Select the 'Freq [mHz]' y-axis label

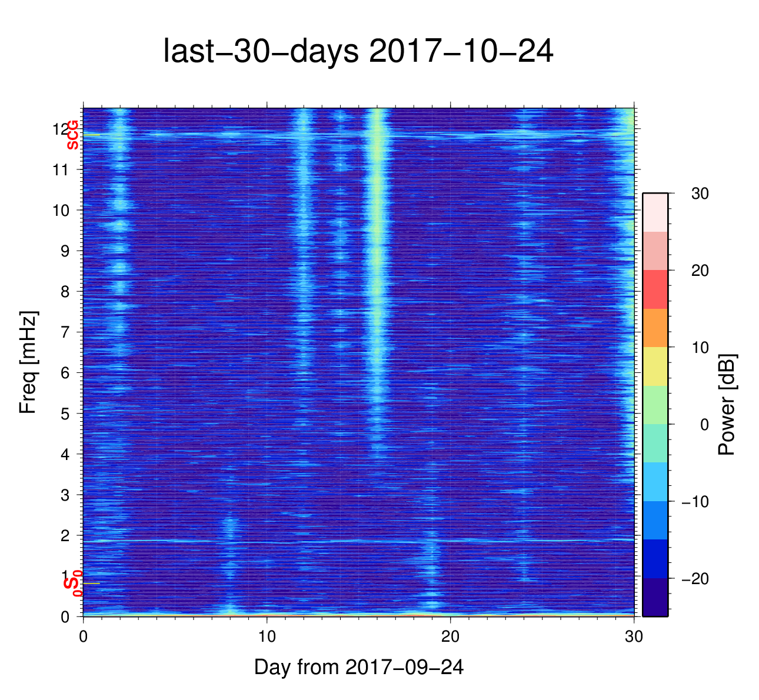28,362
